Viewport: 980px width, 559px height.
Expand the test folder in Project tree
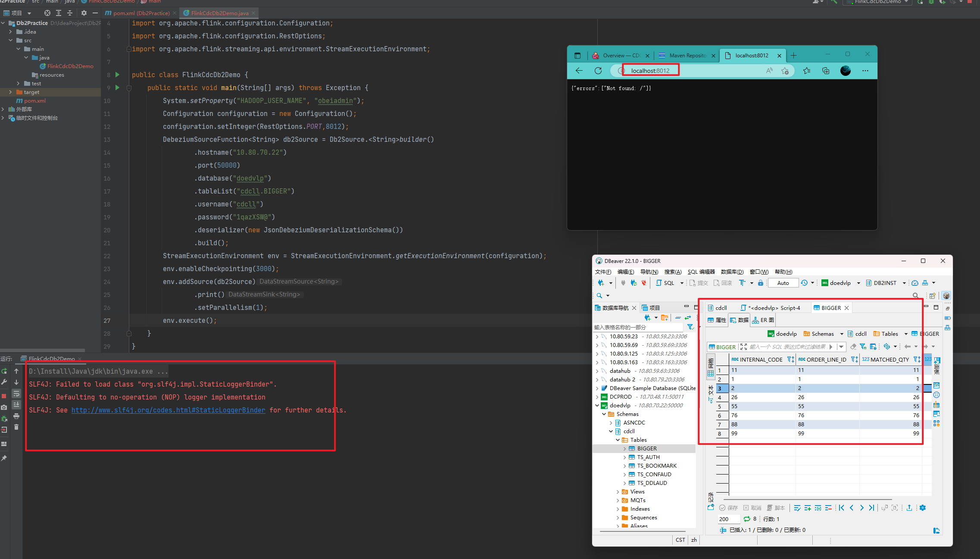(19, 83)
